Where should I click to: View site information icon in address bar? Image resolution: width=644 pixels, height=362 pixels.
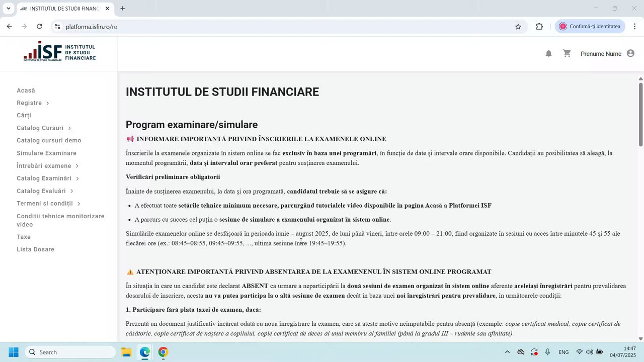(x=57, y=27)
